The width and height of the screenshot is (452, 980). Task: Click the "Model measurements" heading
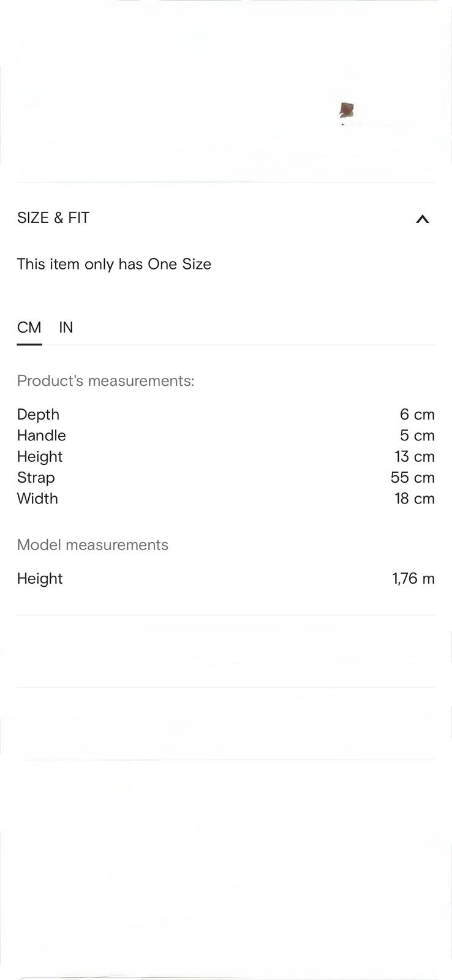92,545
